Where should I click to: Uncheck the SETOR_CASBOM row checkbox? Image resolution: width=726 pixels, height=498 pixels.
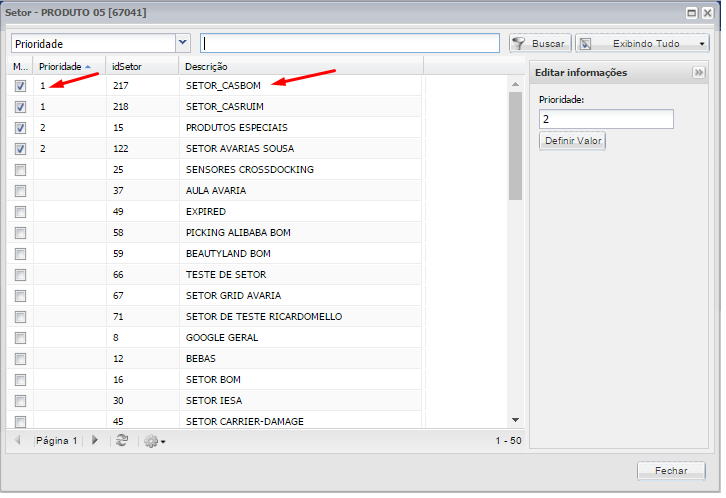coord(20,86)
